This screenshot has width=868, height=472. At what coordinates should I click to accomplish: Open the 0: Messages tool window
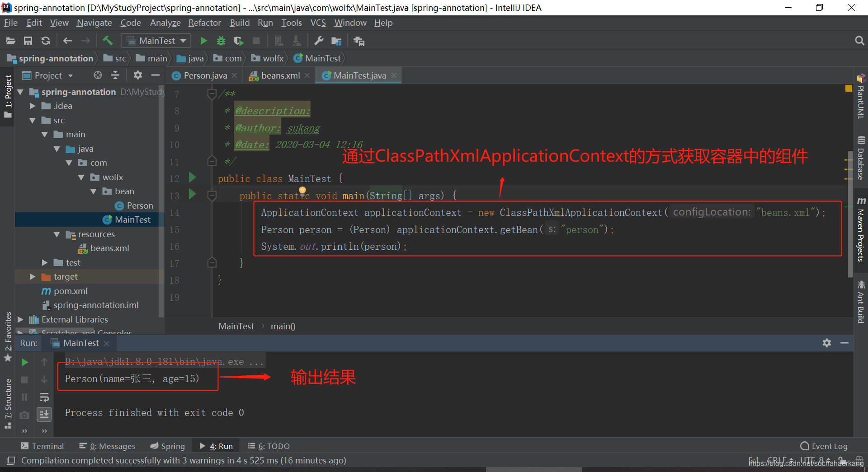coord(107,446)
